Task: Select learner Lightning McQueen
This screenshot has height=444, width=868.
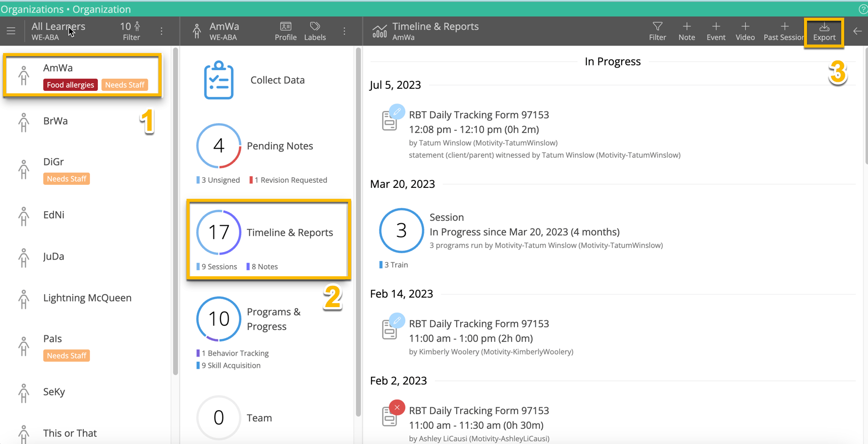Action: coord(87,298)
